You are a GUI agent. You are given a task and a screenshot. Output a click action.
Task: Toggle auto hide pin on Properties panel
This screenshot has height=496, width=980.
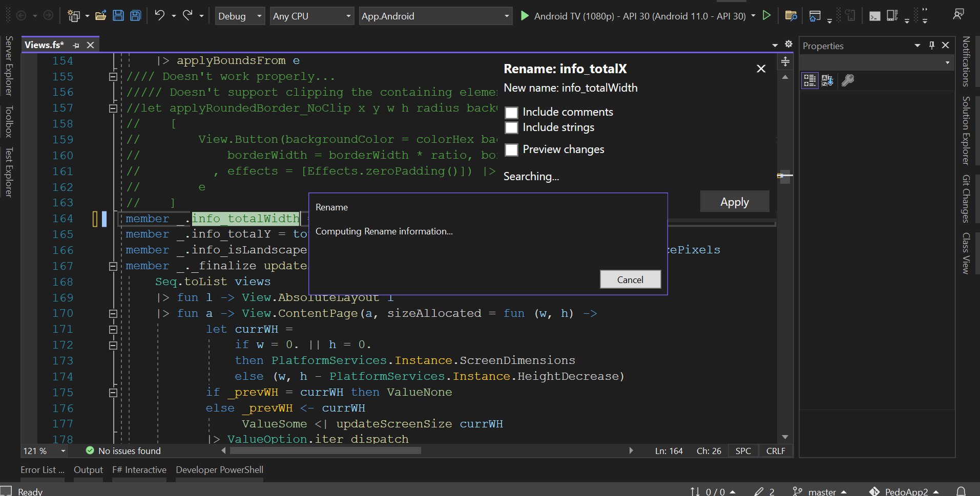click(x=932, y=45)
